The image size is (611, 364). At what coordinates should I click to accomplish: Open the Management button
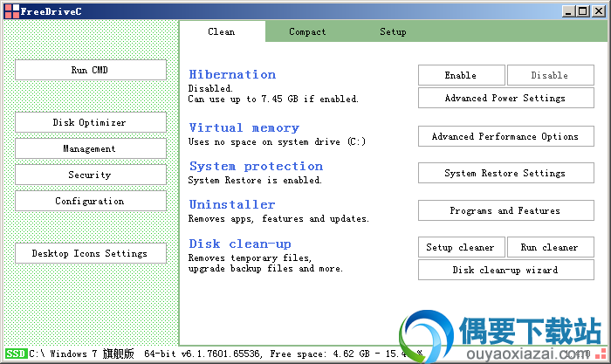coord(91,148)
